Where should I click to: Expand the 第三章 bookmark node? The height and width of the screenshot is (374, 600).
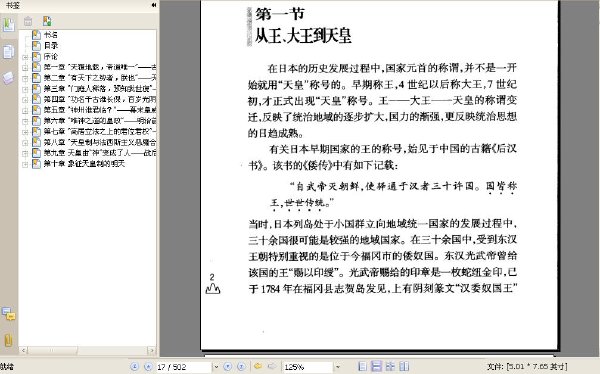click(25, 90)
